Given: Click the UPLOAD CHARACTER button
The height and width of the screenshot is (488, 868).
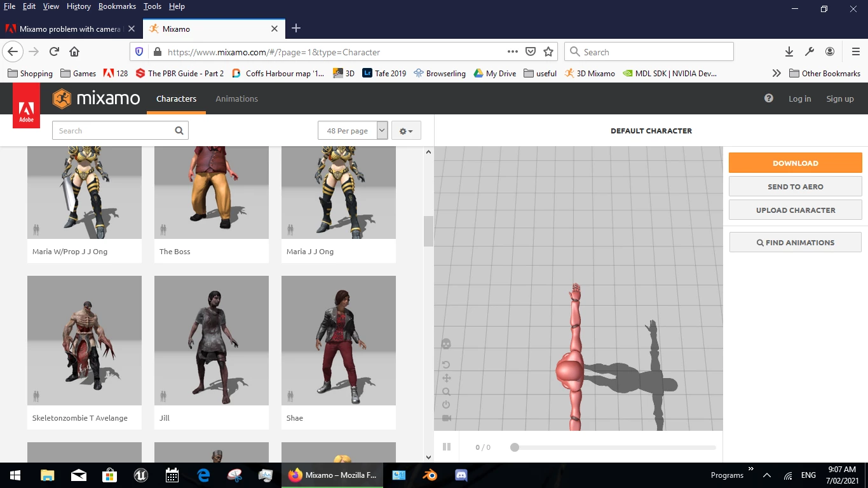Looking at the screenshot, I should [795, 210].
